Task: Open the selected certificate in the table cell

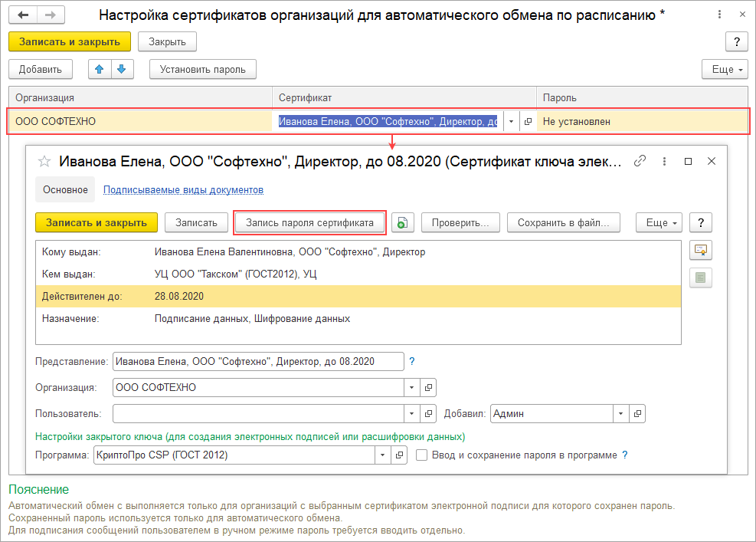Action: (x=528, y=122)
